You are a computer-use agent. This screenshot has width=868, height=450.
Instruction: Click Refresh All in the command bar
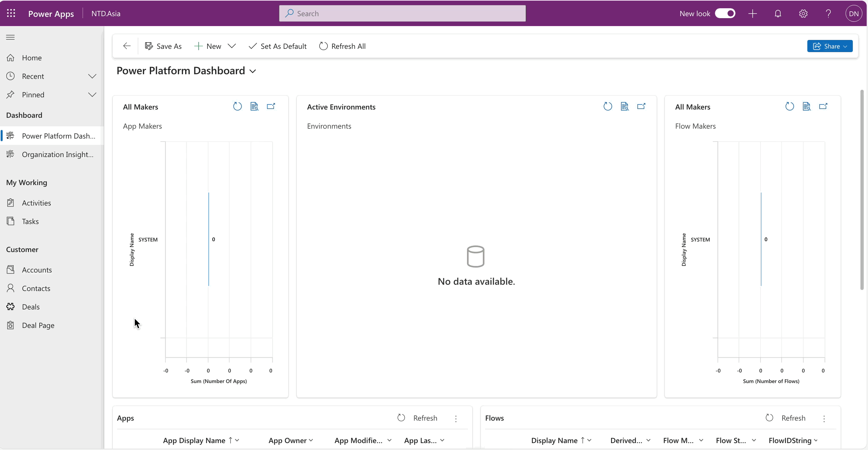(x=342, y=46)
